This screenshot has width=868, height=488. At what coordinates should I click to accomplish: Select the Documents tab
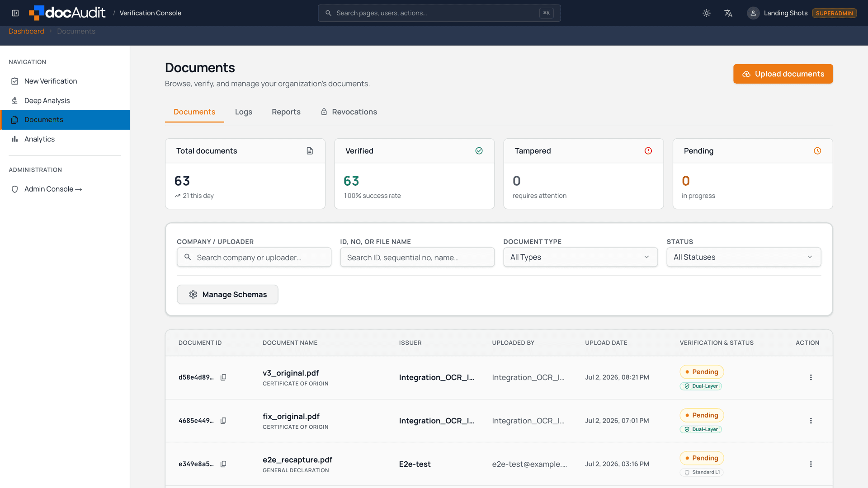click(x=194, y=112)
